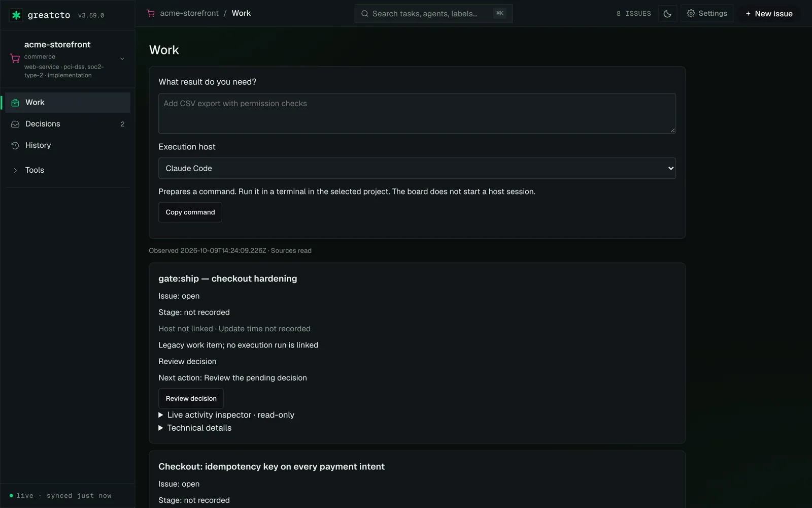Image resolution: width=812 pixels, height=508 pixels.
Task: Click the 8 ISSUES counter
Action: (633, 14)
